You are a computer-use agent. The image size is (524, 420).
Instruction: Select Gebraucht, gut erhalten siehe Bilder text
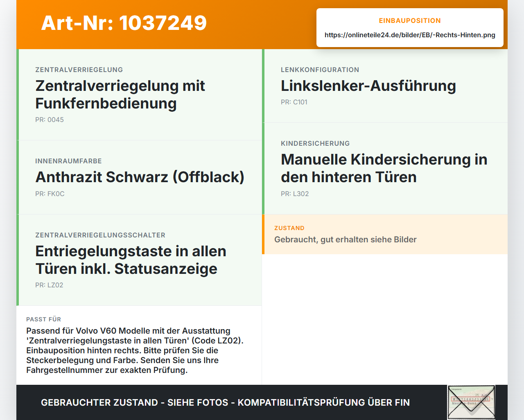pyautogui.click(x=346, y=239)
